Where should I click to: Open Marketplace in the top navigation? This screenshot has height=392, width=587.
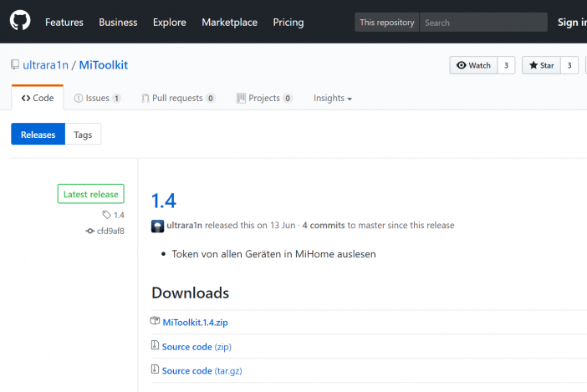tap(229, 23)
